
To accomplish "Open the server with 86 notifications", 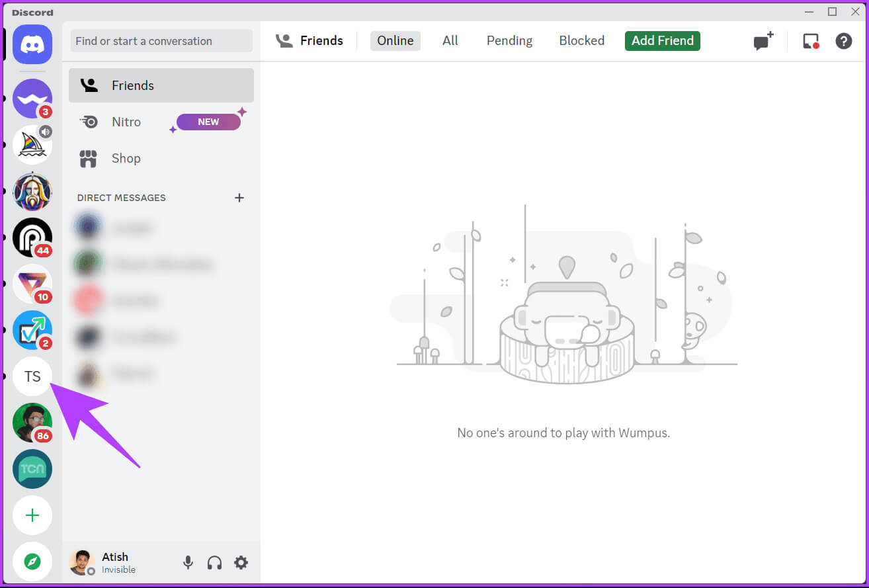I will [x=32, y=423].
